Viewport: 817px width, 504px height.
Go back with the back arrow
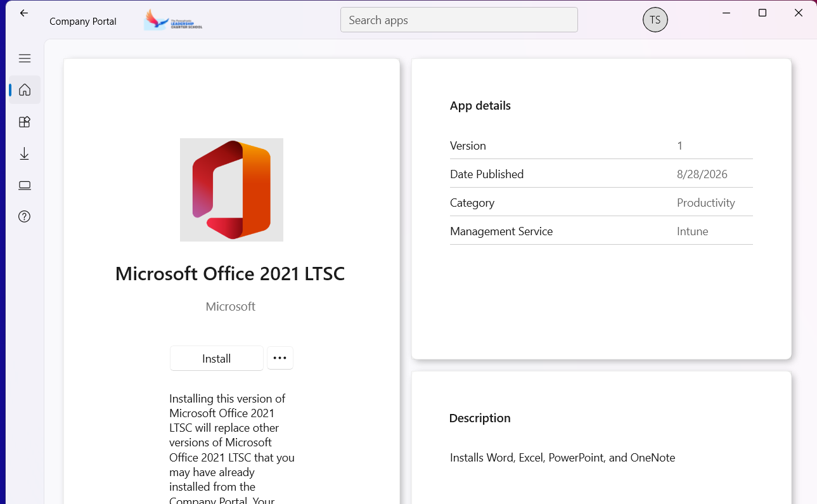pos(24,13)
